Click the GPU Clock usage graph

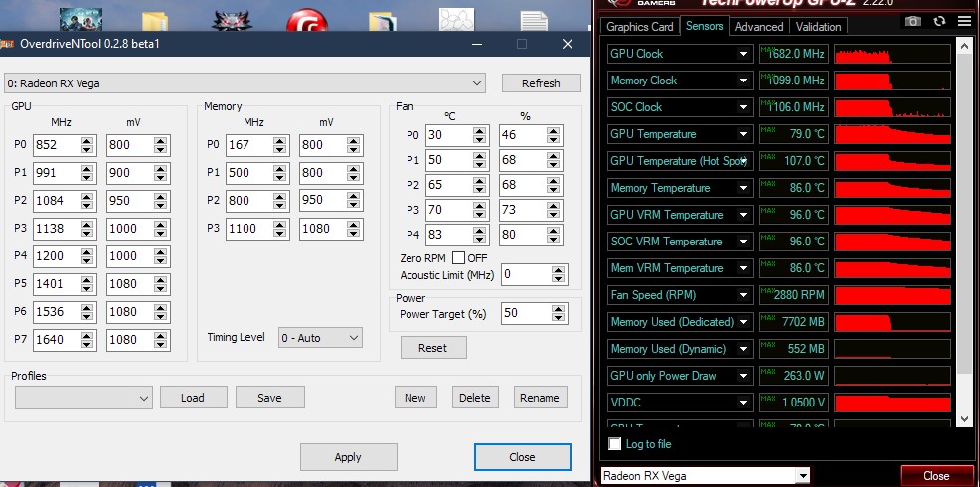tap(893, 54)
